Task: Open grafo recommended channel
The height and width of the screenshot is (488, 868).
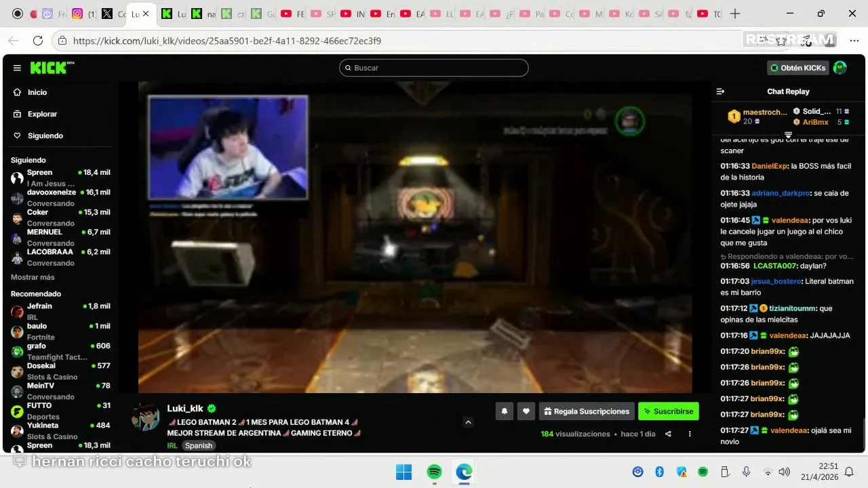Action: click(x=60, y=351)
